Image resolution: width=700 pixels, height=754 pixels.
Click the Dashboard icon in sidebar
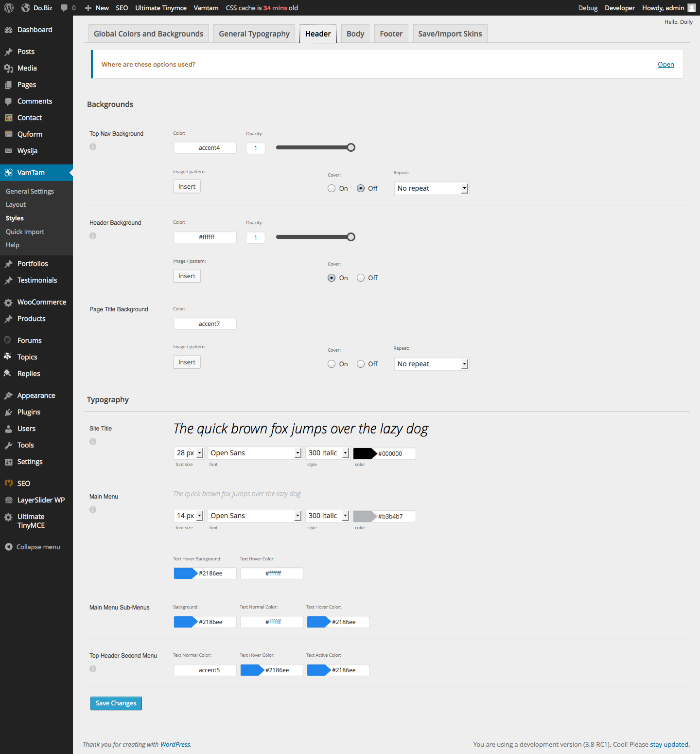(x=8, y=30)
